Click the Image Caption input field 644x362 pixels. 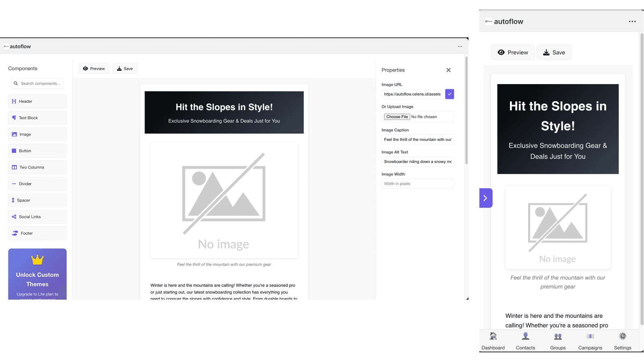(417, 139)
